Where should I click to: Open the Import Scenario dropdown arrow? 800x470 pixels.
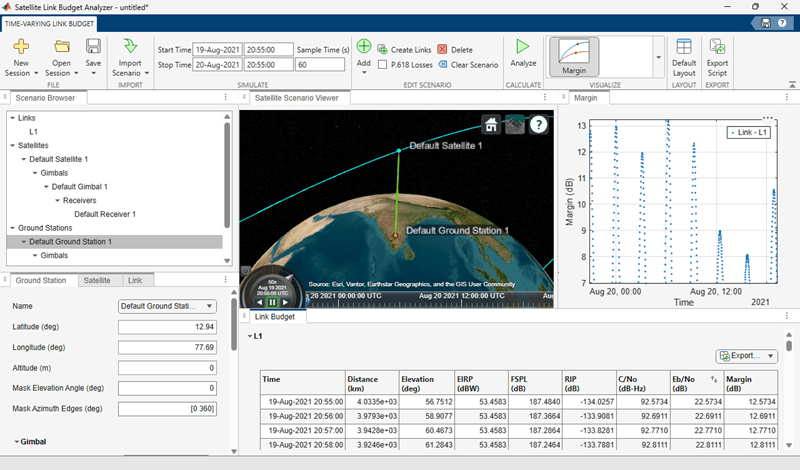click(147, 73)
